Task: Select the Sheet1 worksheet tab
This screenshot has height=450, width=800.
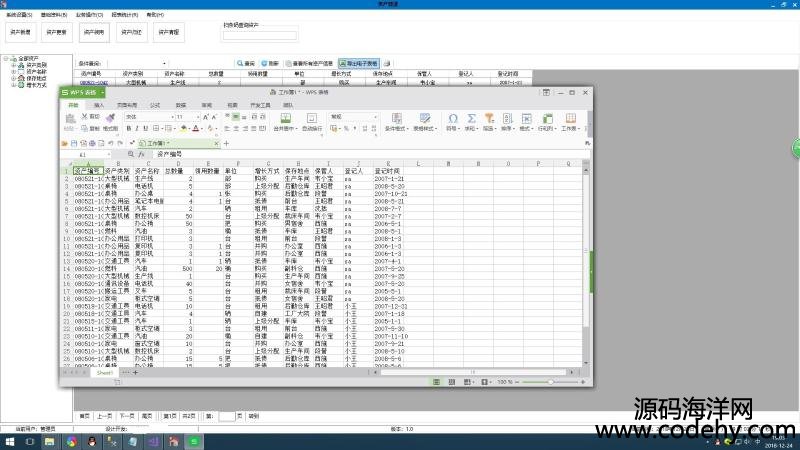Action: click(x=103, y=371)
